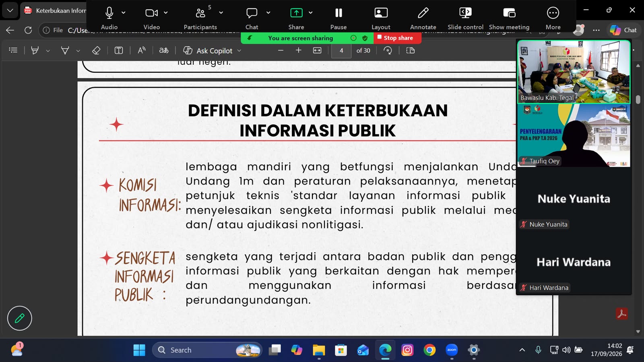This screenshot has height=362, width=644.
Task: Expand Share options arrow
Action: 311,13
